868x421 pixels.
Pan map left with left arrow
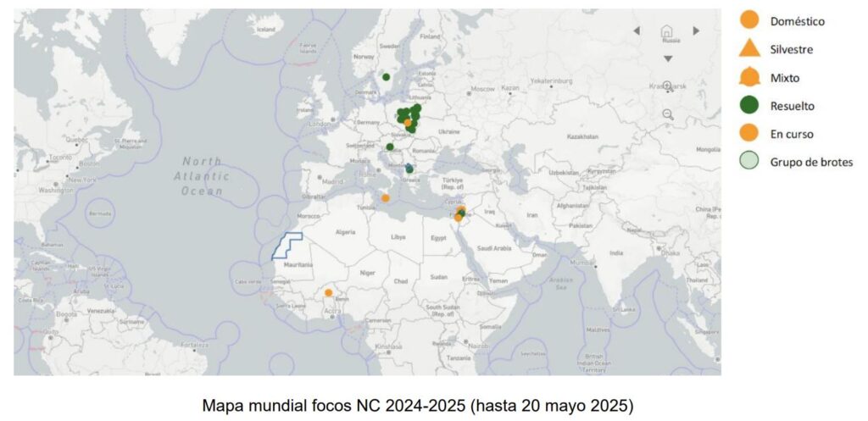tap(637, 31)
